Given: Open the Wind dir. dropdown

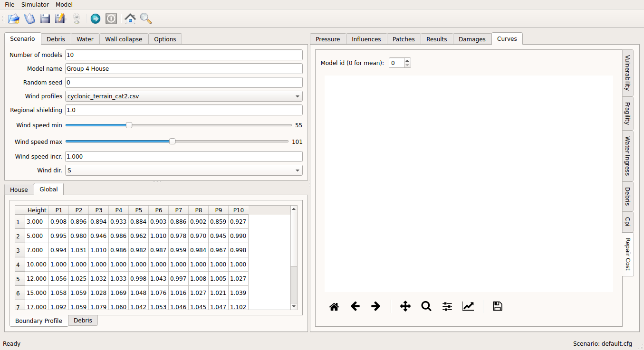Looking at the screenshot, I should click(184, 170).
